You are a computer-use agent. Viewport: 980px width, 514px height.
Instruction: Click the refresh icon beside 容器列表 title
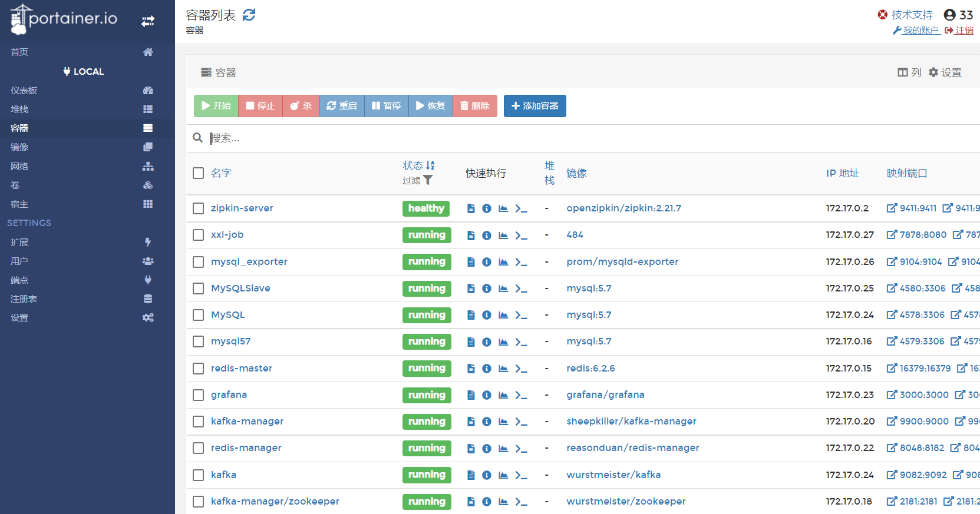point(249,15)
